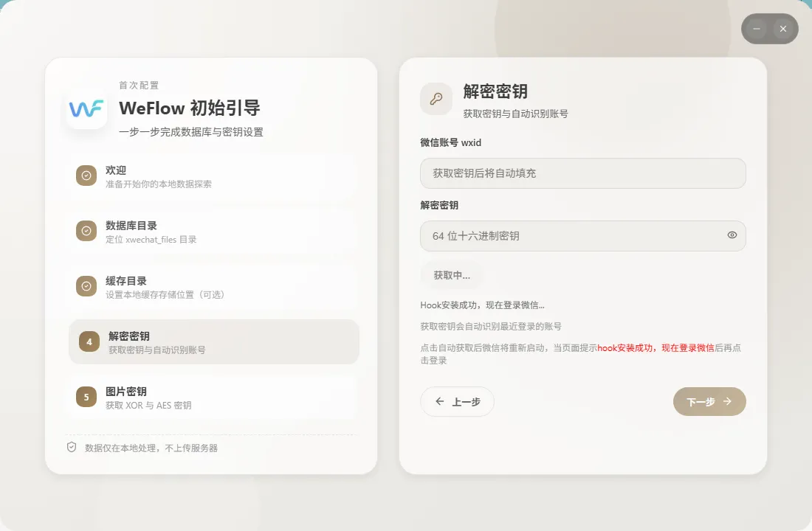Click the step 5 number badge for 图片密钥
The image size is (812, 531).
tap(86, 398)
